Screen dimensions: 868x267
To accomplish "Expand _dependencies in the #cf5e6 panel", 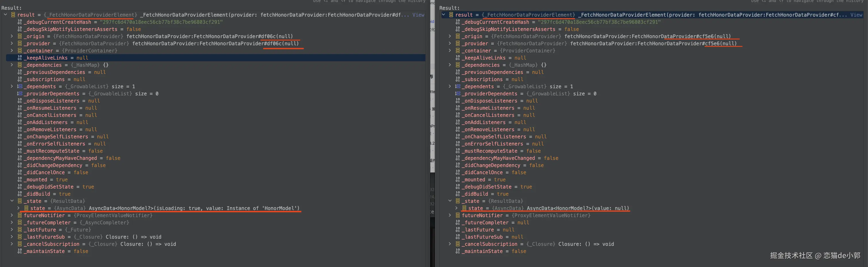I will tap(450, 65).
